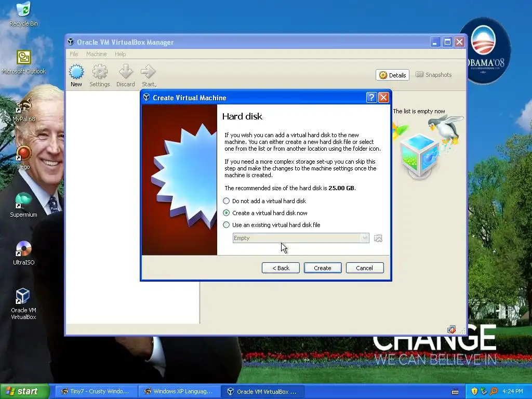
Task: Click the folder icon to choose a disk file
Action: pos(378,238)
